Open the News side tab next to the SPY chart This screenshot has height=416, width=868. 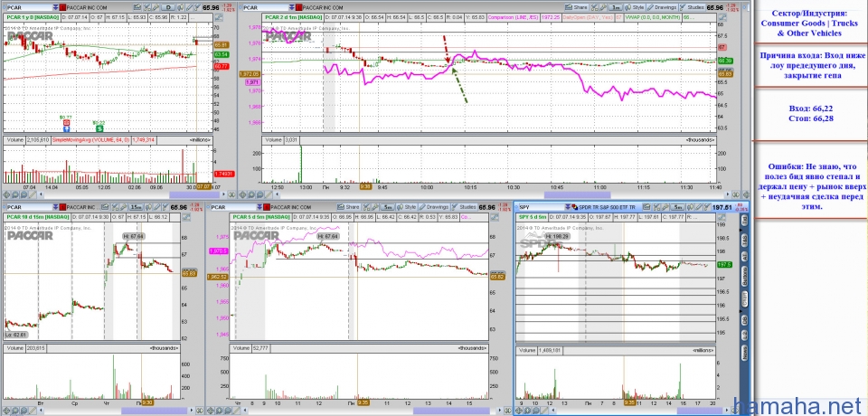click(744, 351)
